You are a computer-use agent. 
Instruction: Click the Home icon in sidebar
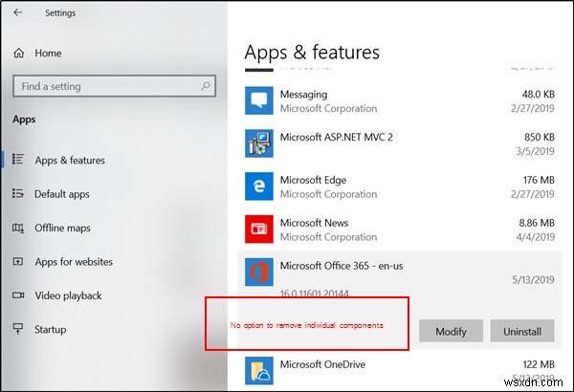click(17, 53)
